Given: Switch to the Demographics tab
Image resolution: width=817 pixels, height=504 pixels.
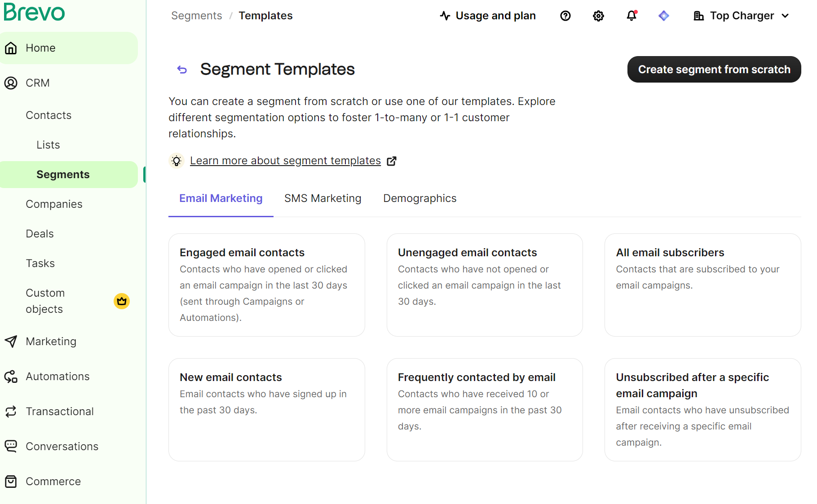Looking at the screenshot, I should pos(419,198).
